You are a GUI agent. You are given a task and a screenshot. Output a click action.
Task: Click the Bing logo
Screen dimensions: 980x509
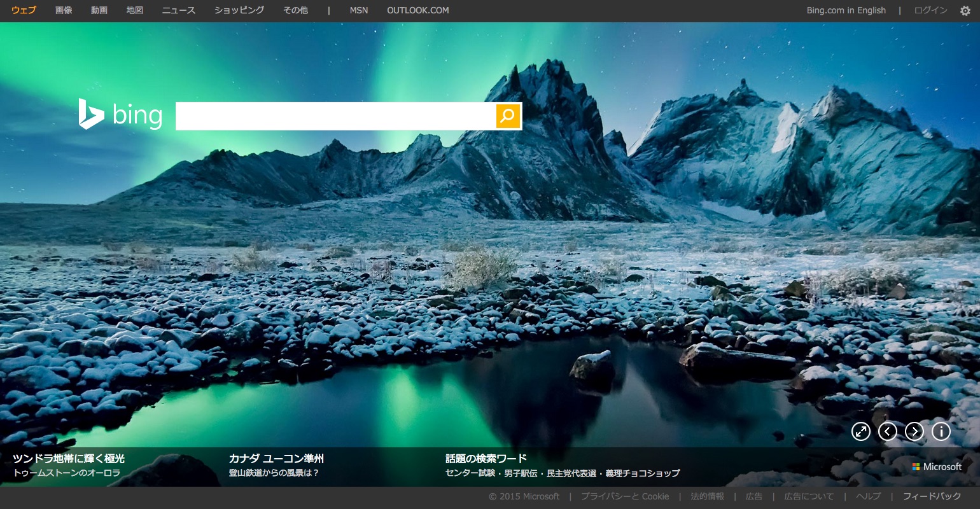click(x=120, y=115)
